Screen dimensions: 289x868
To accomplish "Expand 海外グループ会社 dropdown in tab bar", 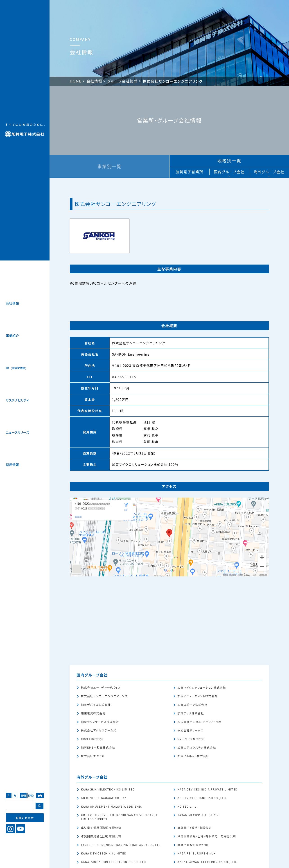I will (x=269, y=172).
